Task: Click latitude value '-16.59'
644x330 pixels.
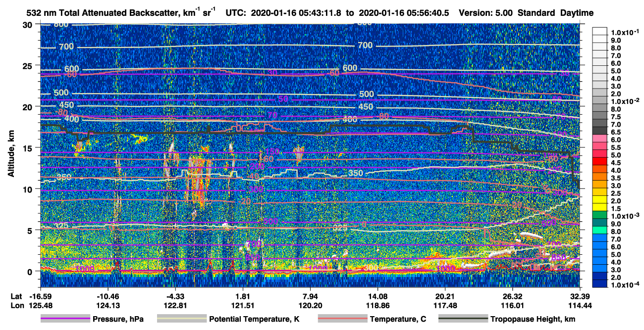Action: 40,296
